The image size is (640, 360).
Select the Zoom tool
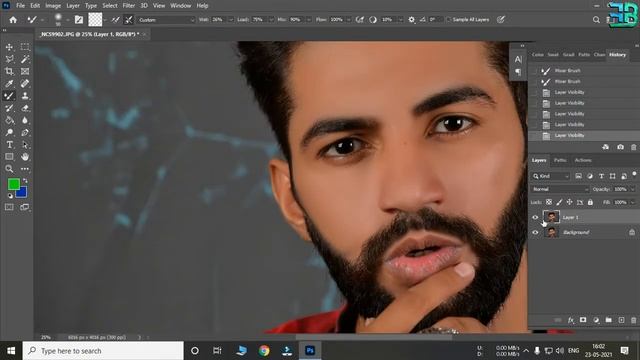click(x=9, y=169)
